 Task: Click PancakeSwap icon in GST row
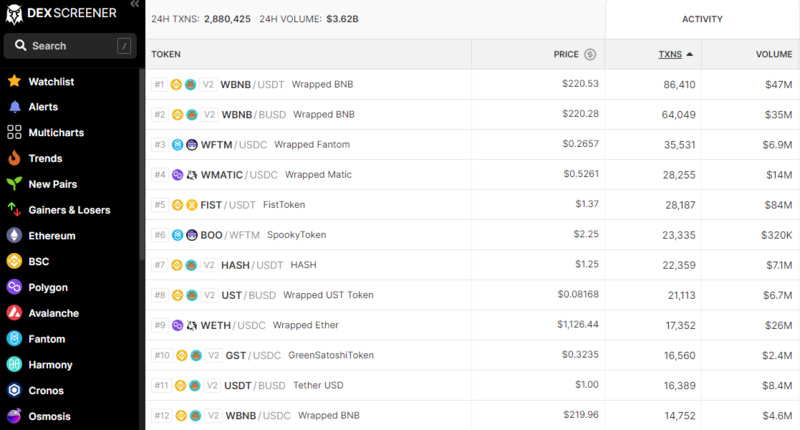click(196, 355)
